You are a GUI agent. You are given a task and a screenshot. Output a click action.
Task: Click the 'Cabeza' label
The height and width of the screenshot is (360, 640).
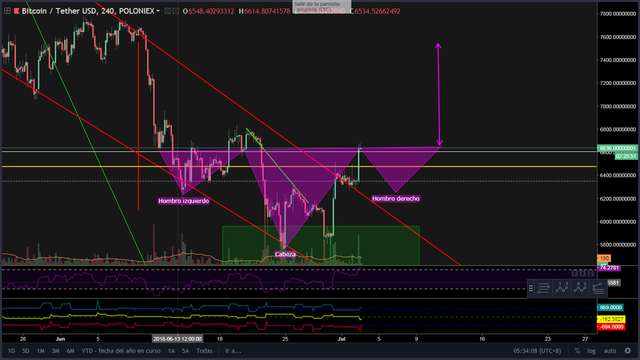pyautogui.click(x=285, y=254)
